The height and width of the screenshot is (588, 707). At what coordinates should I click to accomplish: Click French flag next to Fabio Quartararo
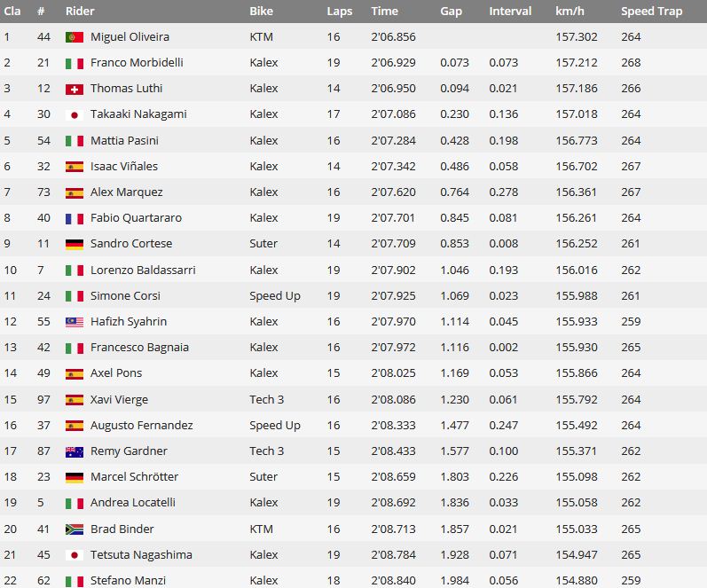coord(75,218)
